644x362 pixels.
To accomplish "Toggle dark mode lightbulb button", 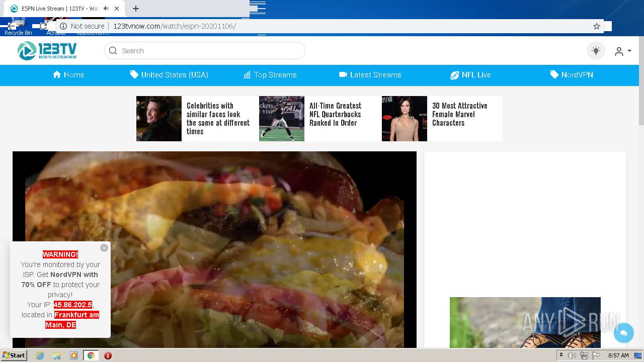I will pyautogui.click(x=596, y=51).
